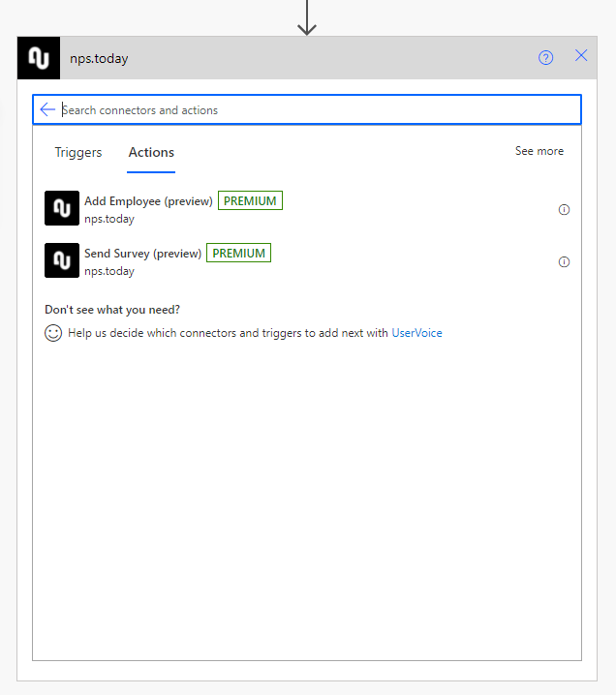The height and width of the screenshot is (695, 616).
Task: Click the Add Employee action icon
Action: pos(62,208)
